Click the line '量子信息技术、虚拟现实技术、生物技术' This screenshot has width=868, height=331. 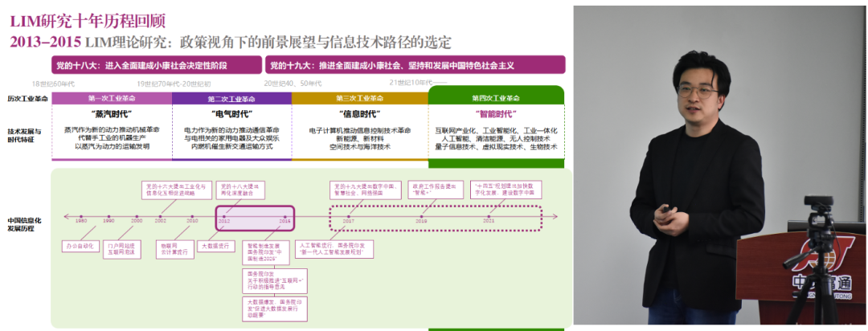[x=496, y=147]
